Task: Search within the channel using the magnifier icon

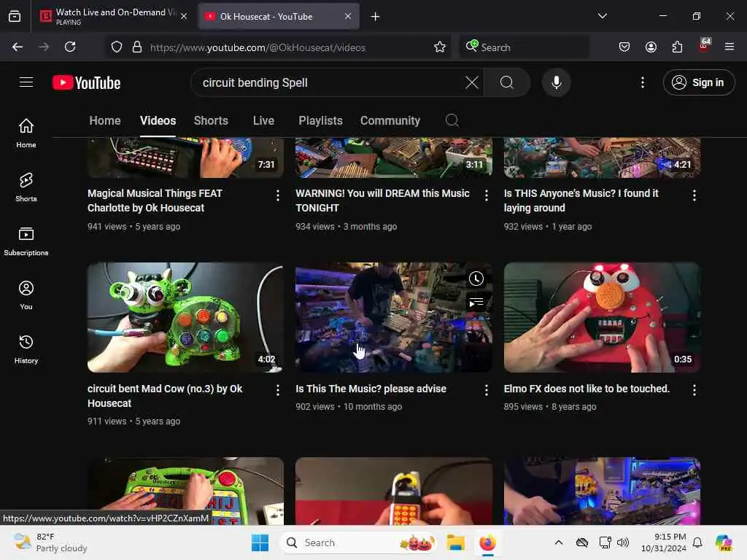Action: [x=452, y=120]
